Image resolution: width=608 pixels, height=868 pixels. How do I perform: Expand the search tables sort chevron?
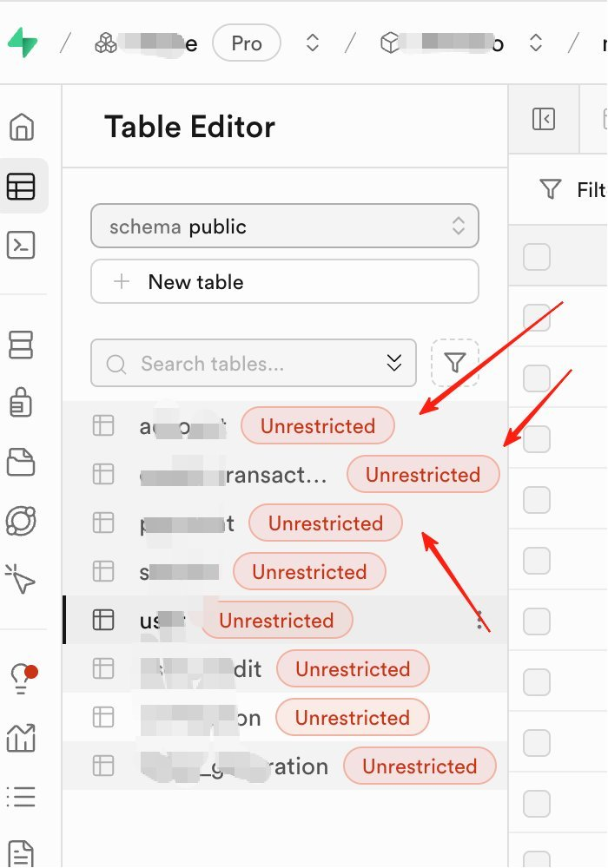(x=394, y=363)
